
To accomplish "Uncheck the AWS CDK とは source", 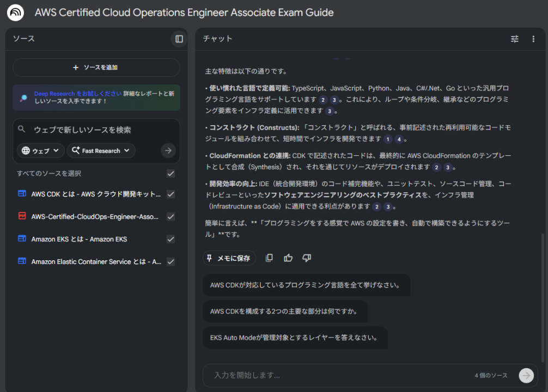I will pos(171,194).
